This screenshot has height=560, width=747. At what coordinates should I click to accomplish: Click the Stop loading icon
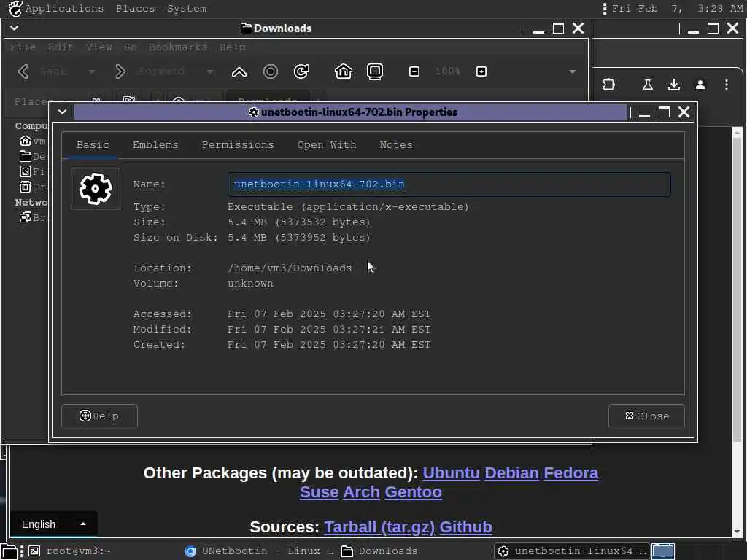pyautogui.click(x=271, y=71)
